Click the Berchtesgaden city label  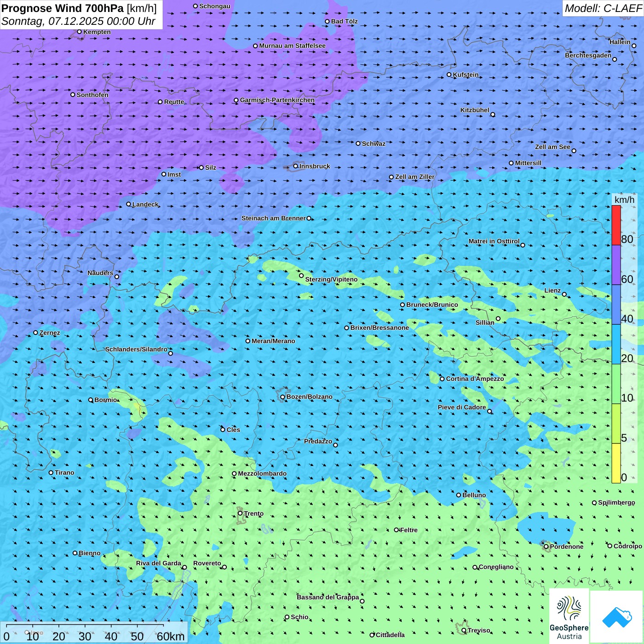588,55
